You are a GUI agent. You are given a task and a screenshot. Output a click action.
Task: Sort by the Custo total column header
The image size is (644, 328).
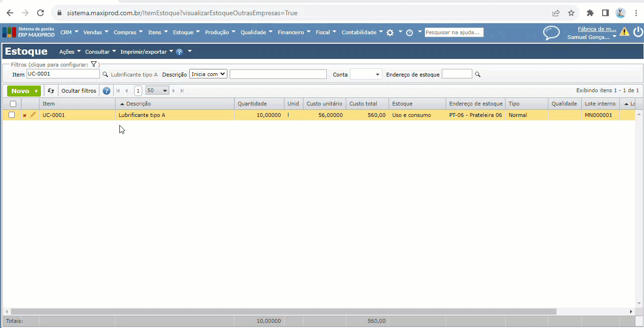[x=367, y=104]
